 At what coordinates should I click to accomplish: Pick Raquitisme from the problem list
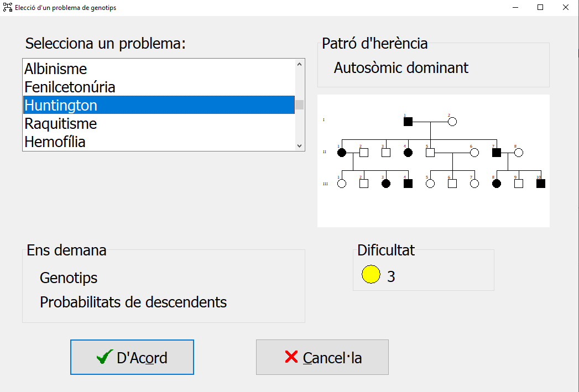pos(61,124)
